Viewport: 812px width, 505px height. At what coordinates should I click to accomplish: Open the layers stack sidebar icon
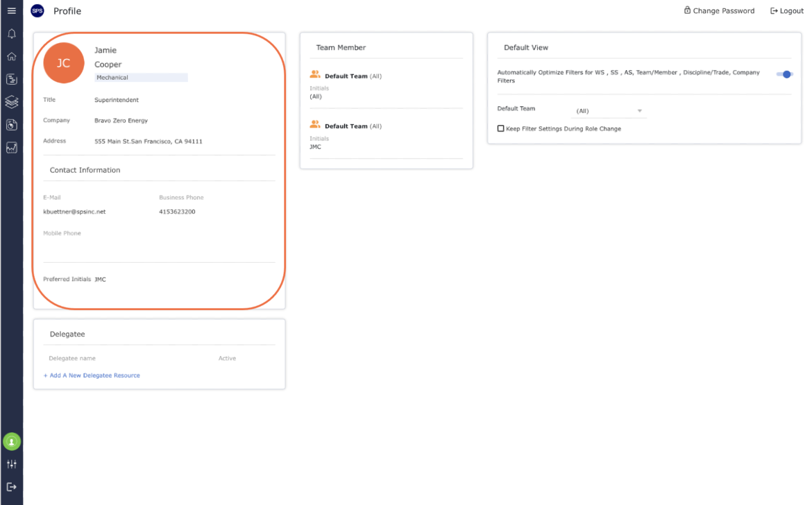click(11, 102)
